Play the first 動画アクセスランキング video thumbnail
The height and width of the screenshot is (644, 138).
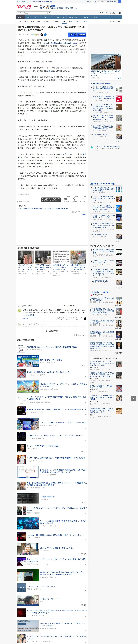(119, 251)
